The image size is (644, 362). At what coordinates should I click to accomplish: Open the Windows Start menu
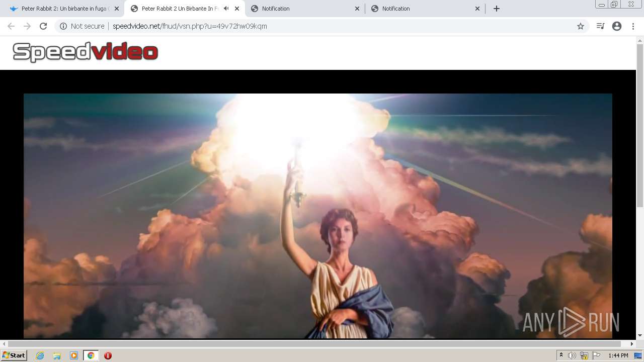(x=14, y=355)
